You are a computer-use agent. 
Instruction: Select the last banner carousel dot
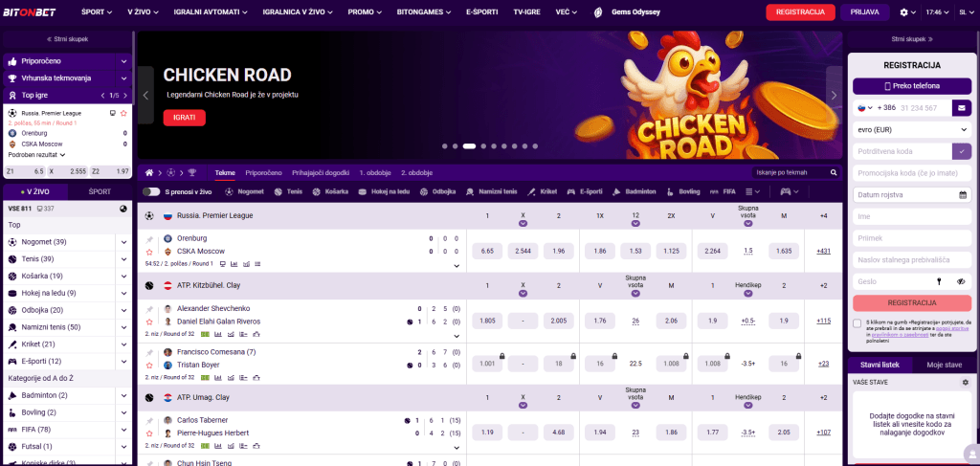(535, 146)
